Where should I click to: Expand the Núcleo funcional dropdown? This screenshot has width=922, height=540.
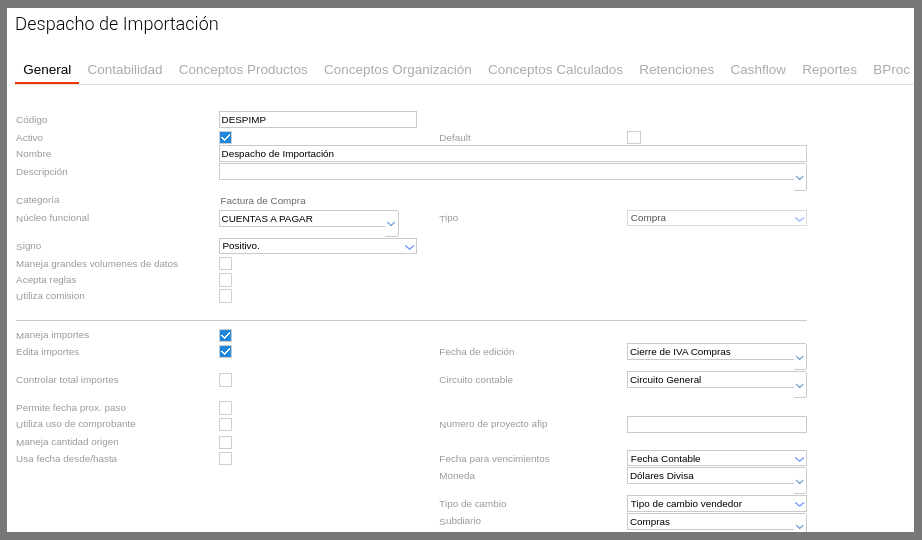click(x=391, y=224)
